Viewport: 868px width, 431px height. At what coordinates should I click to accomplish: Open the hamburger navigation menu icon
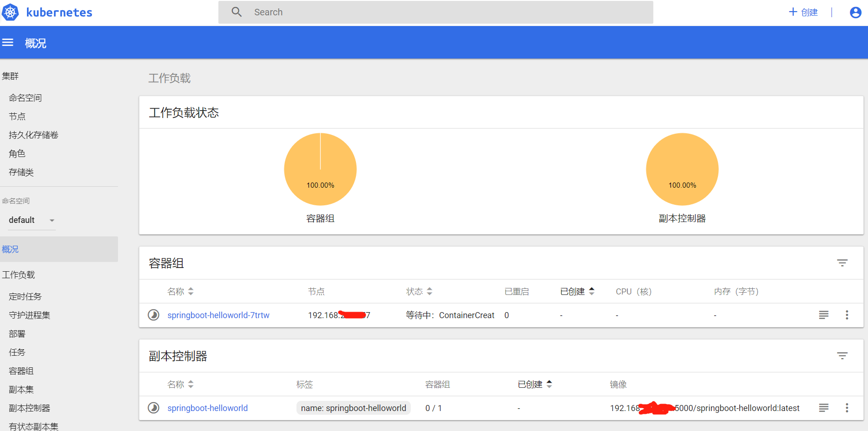(x=8, y=43)
